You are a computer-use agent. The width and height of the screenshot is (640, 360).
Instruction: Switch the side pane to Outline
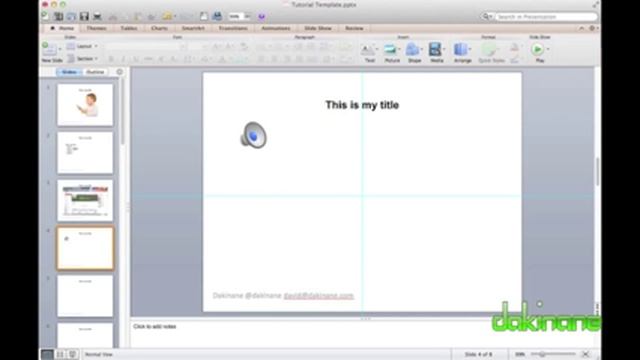click(96, 72)
